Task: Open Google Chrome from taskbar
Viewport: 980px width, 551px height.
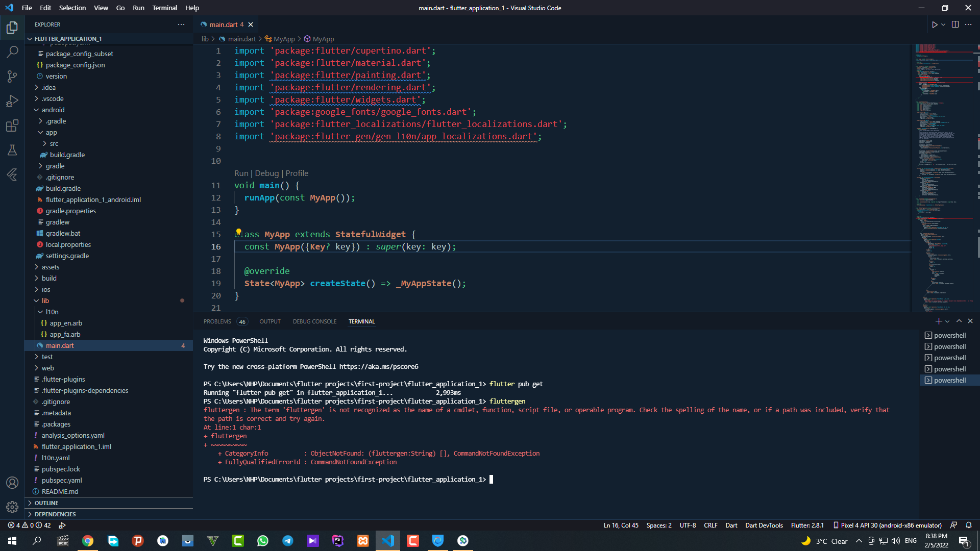Action: click(88, 541)
